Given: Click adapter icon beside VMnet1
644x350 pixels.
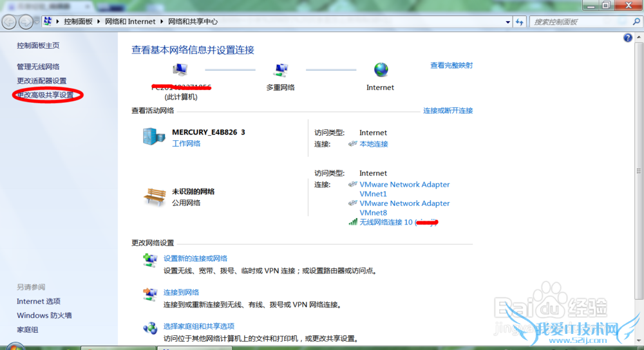Looking at the screenshot, I should point(352,184).
